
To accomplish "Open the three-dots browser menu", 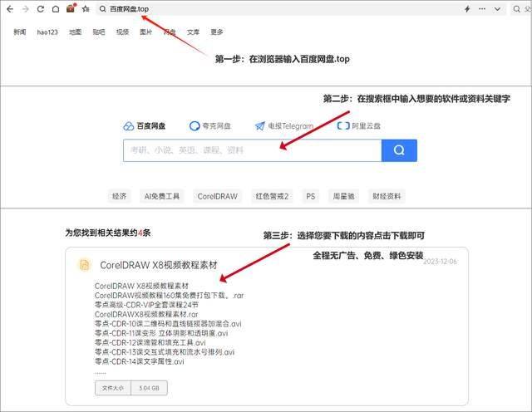I will pyautogui.click(x=482, y=9).
